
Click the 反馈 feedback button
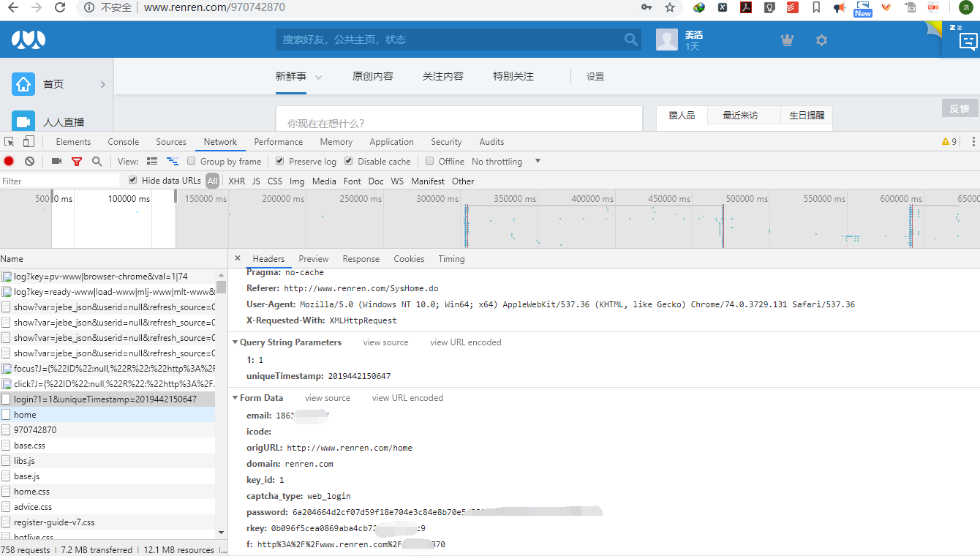point(960,108)
